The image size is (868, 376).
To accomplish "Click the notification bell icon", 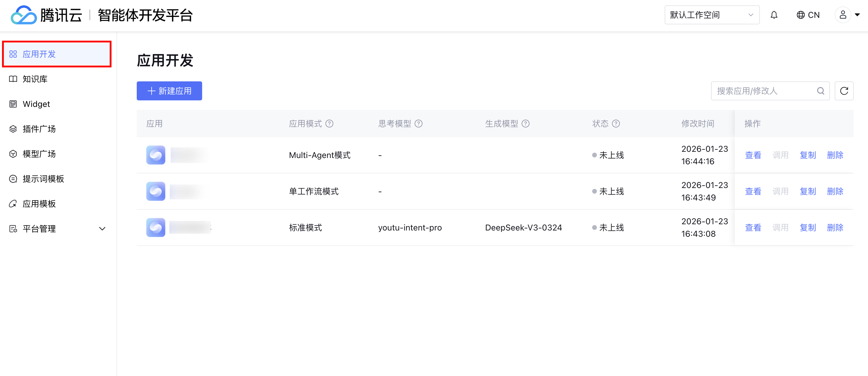I will tap(774, 15).
